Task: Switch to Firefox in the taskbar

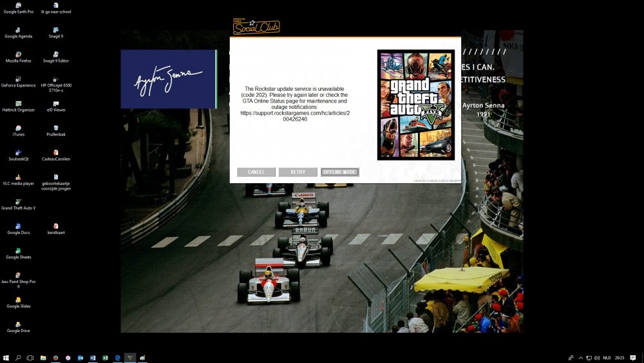Action: [55, 358]
